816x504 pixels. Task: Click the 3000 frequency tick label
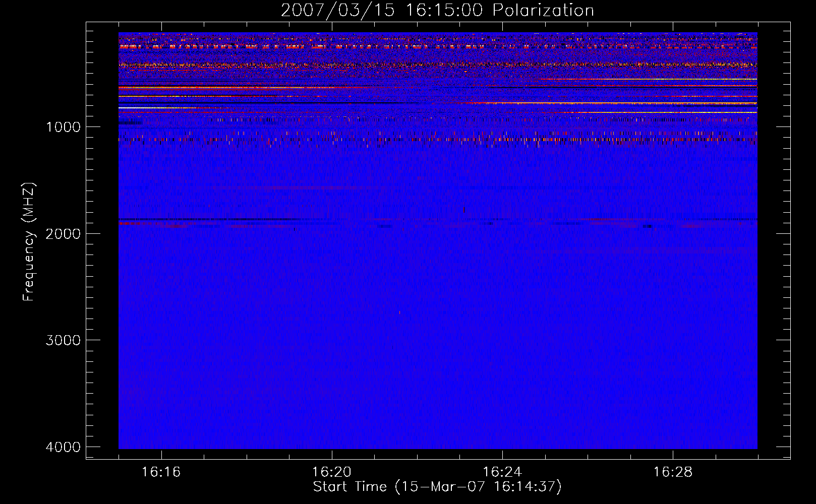tap(63, 340)
